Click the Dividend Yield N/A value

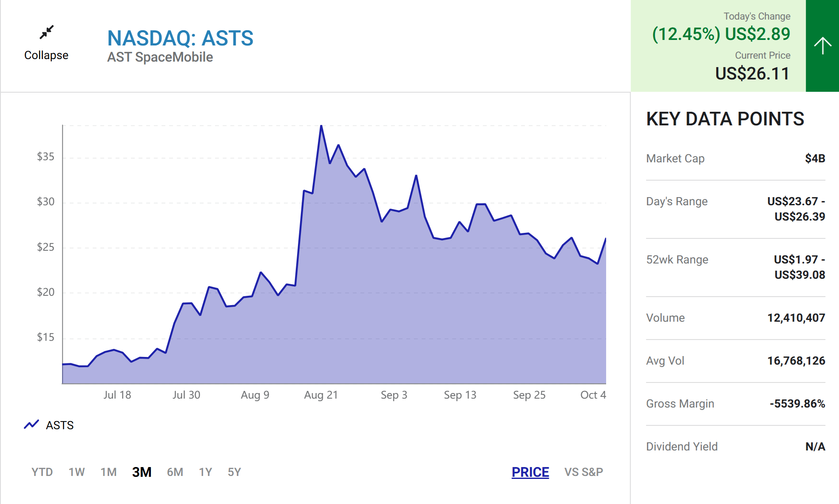815,447
